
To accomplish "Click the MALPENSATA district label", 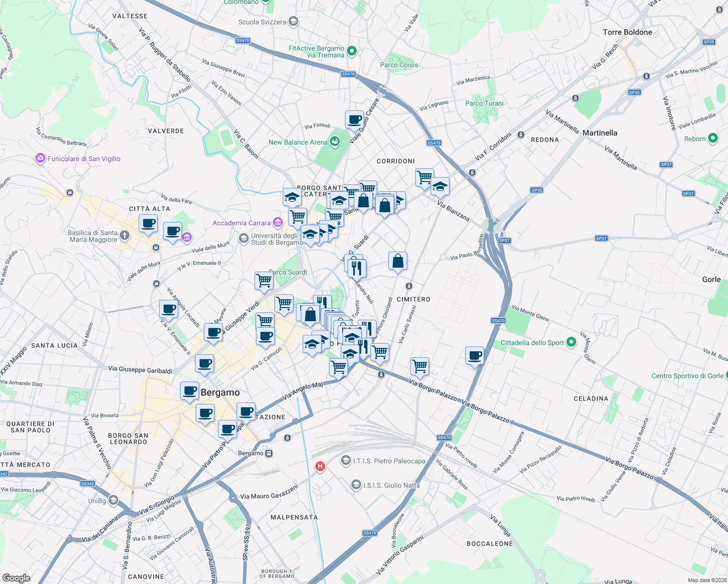I will (294, 517).
